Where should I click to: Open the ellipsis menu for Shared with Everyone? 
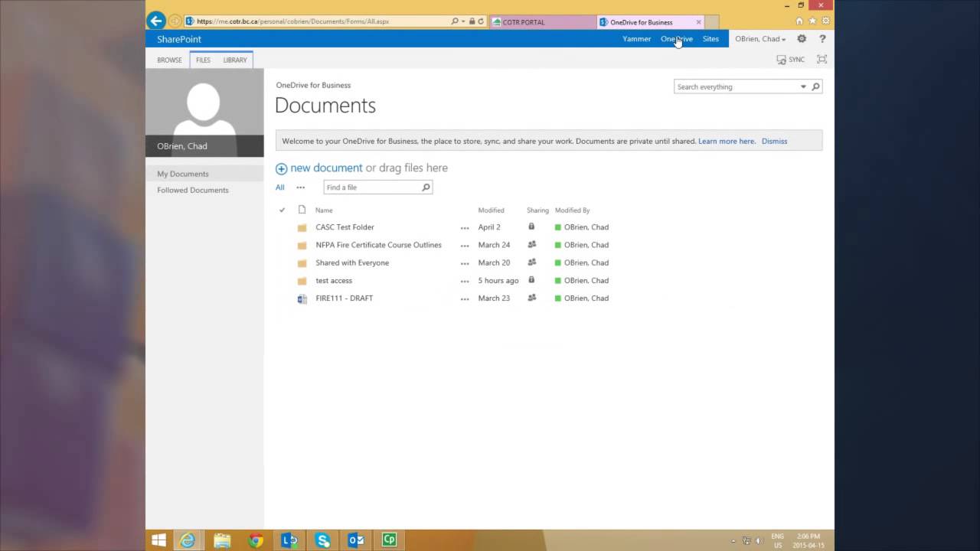[x=465, y=263]
